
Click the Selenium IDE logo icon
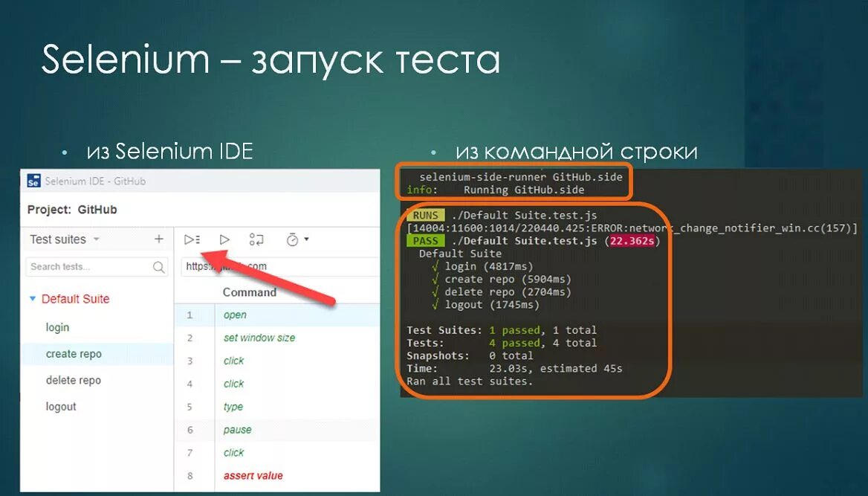click(33, 181)
